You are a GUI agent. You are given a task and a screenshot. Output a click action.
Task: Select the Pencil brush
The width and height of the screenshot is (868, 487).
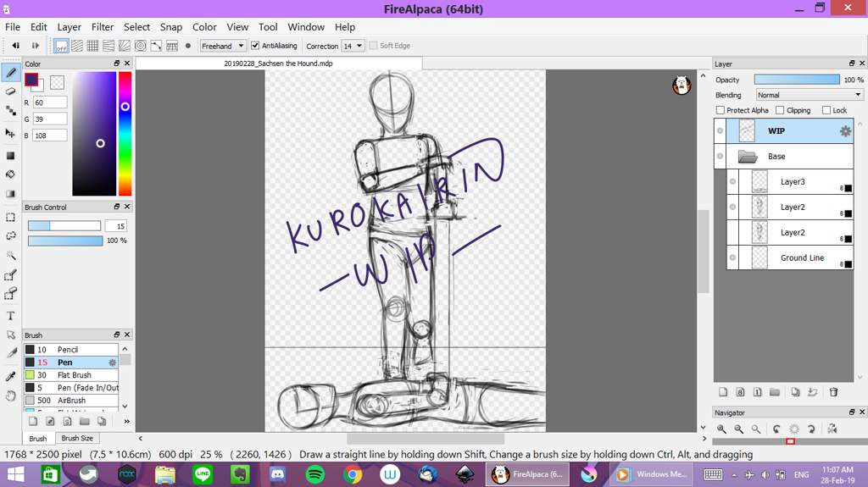[71, 350]
